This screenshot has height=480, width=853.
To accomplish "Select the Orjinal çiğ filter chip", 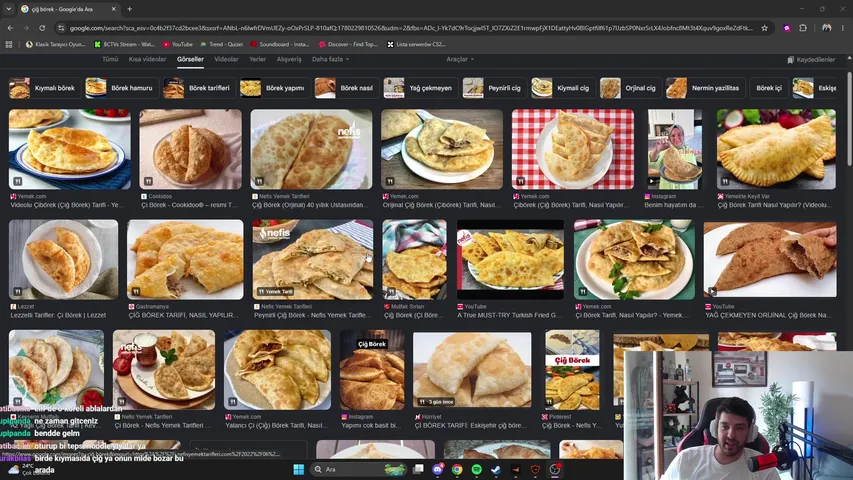I will tap(630, 88).
